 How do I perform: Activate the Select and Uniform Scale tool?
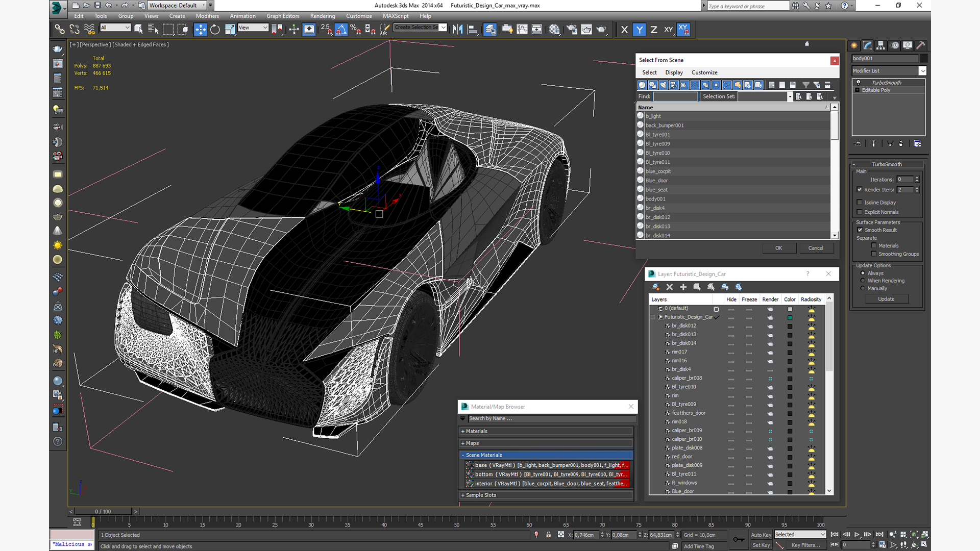pyautogui.click(x=230, y=29)
